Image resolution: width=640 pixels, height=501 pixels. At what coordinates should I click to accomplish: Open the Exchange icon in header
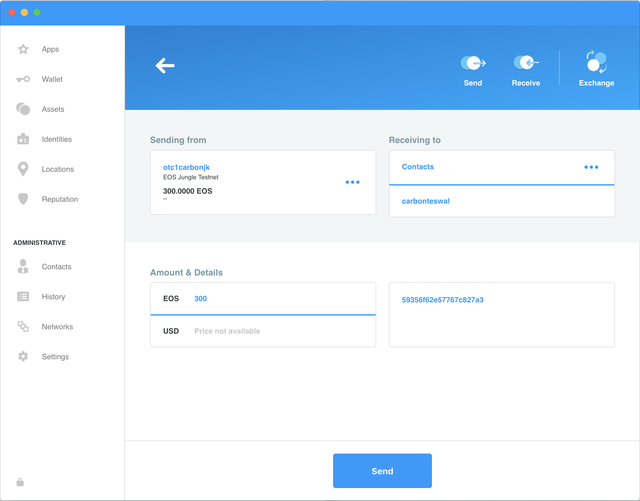pyautogui.click(x=596, y=62)
